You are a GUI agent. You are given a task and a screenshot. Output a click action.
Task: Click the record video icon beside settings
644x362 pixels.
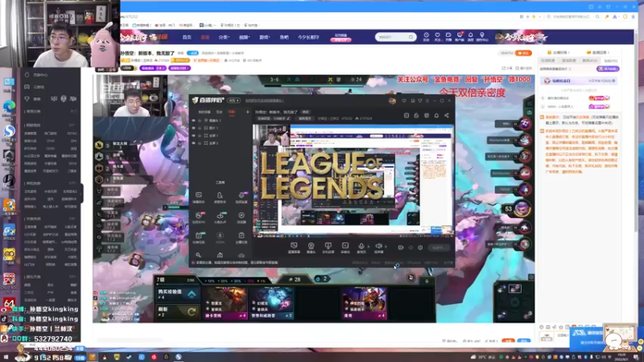[400, 248]
